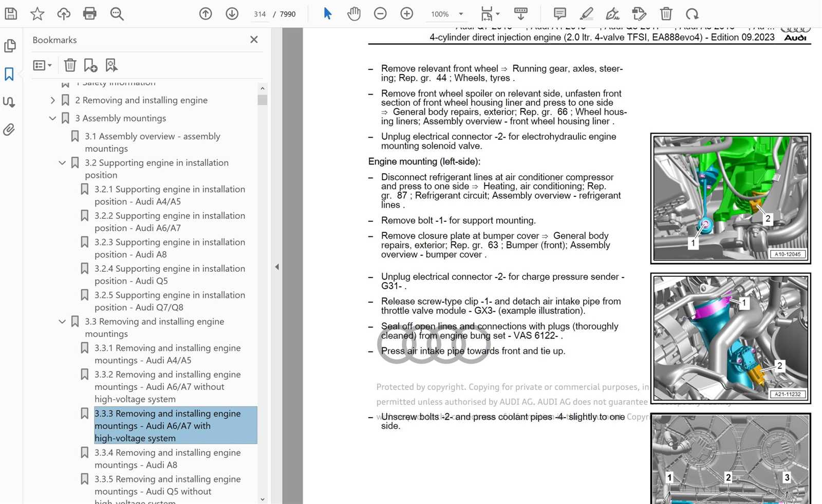Print the document

(x=90, y=14)
